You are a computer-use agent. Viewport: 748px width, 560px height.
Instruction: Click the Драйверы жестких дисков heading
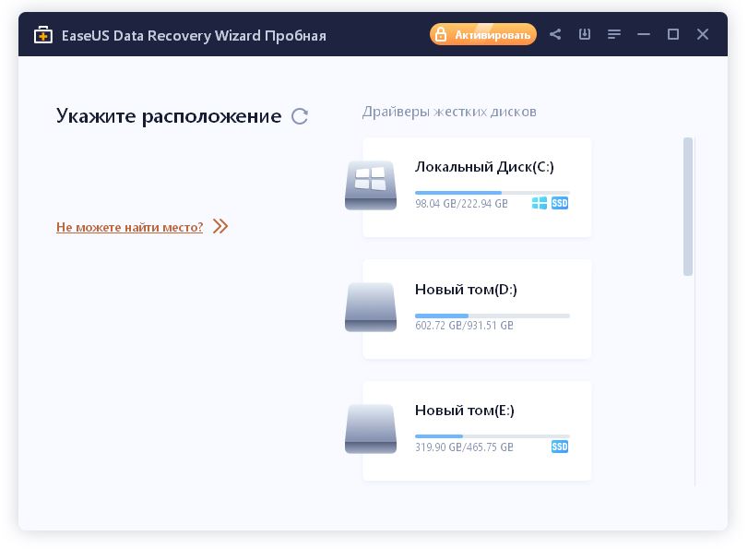click(449, 113)
